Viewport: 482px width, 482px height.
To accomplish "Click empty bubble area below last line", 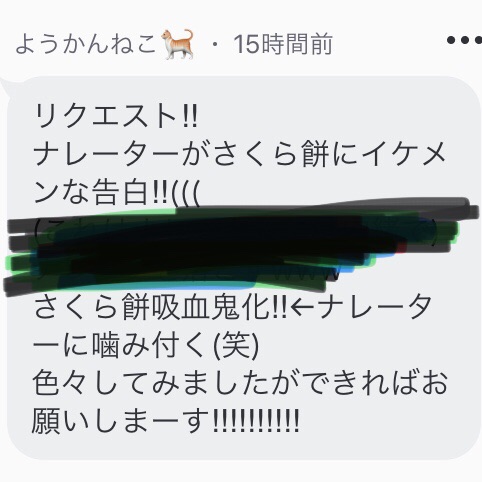I will (240, 447).
